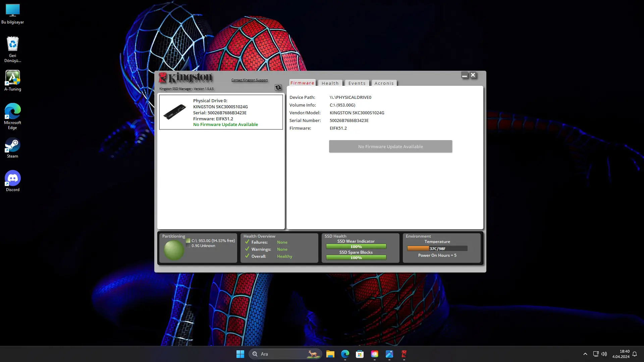The image size is (644, 362).
Task: Switch to the Acronis tab
Action: click(384, 83)
